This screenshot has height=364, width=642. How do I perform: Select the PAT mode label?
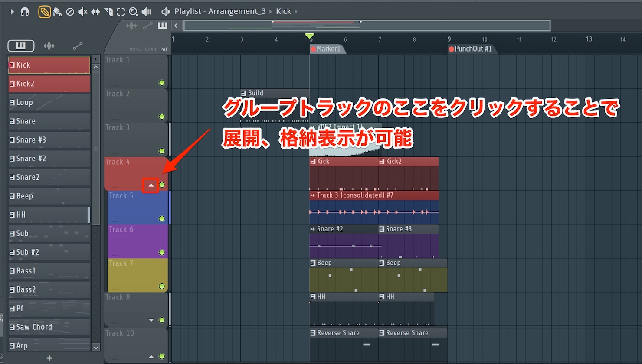[x=164, y=49]
